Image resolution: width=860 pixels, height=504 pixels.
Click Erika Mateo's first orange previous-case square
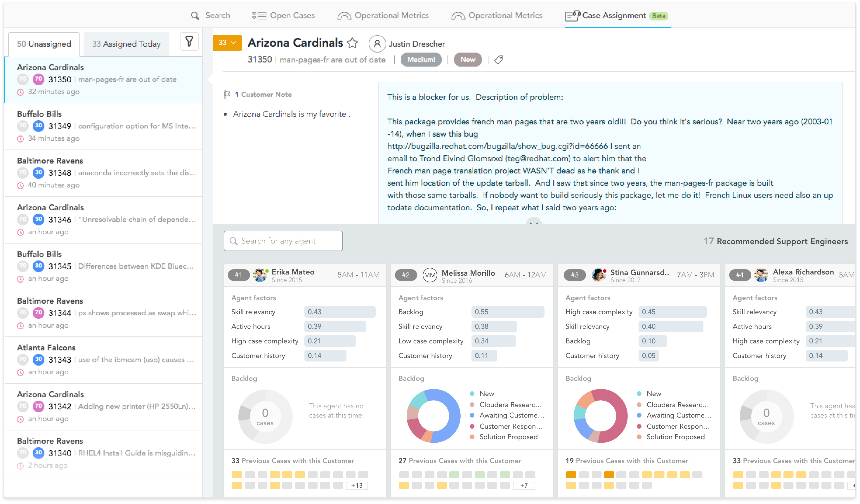coord(237,475)
